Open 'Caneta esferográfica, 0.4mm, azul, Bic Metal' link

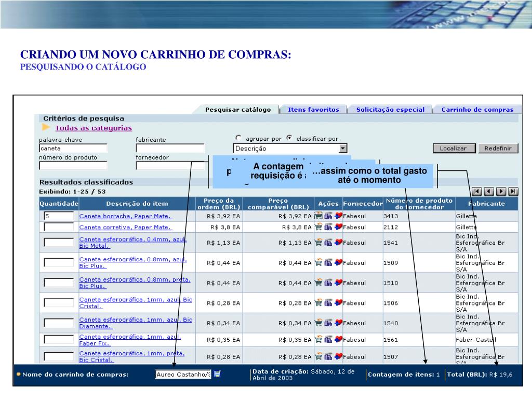pyautogui.click(x=132, y=243)
